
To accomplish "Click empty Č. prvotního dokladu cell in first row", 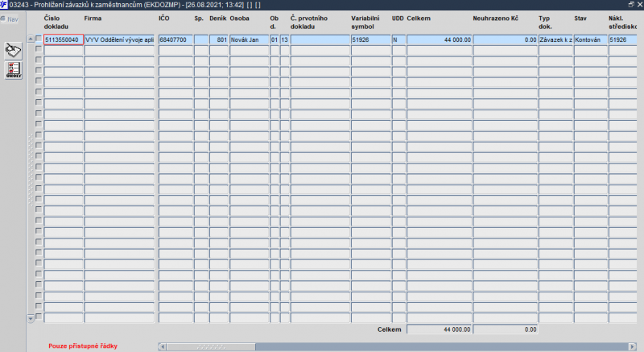I will click(x=320, y=39).
